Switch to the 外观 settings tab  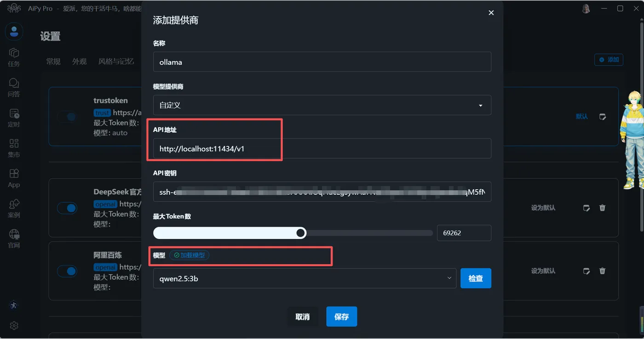[x=79, y=61]
